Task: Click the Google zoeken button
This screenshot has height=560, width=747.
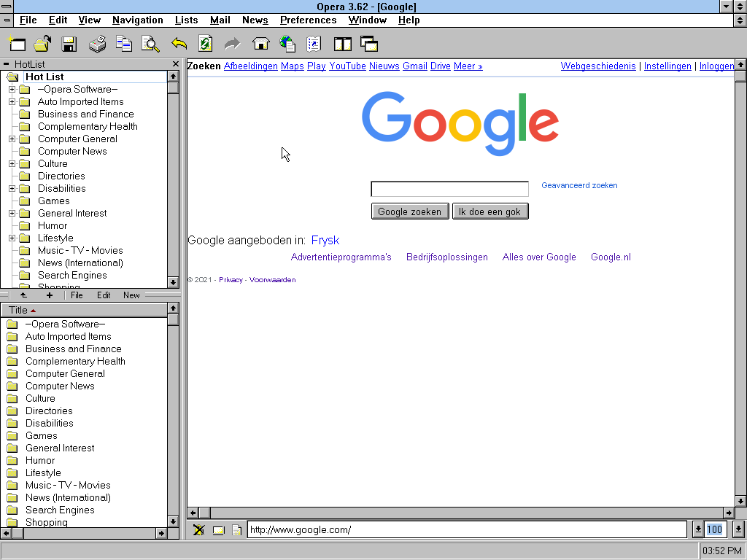Action: click(410, 211)
